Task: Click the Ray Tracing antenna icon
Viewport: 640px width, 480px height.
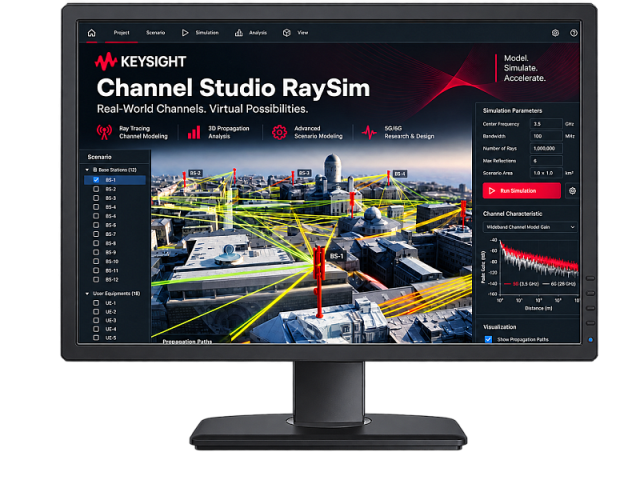Action: point(104,132)
